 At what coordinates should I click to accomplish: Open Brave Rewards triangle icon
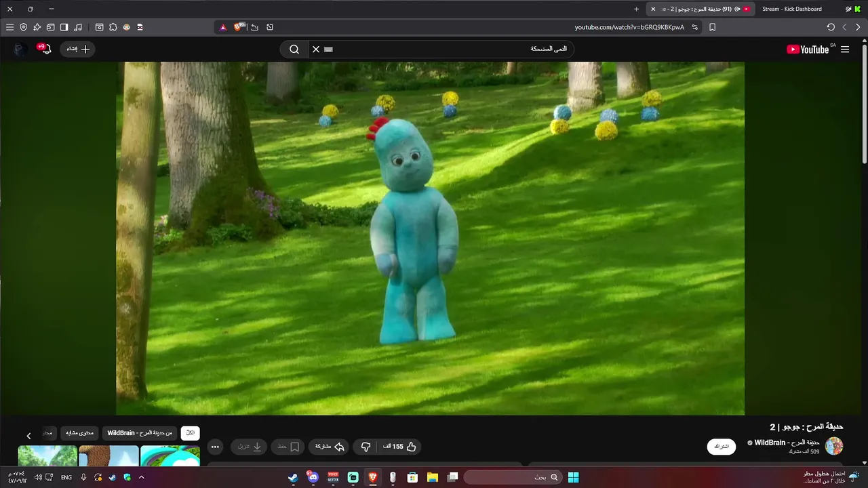223,27
